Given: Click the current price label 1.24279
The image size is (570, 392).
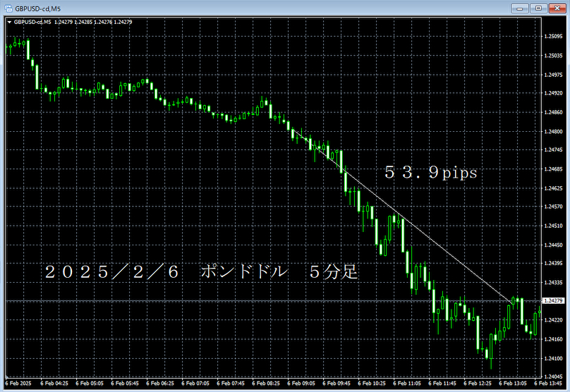Looking at the screenshot, I should 553,300.
